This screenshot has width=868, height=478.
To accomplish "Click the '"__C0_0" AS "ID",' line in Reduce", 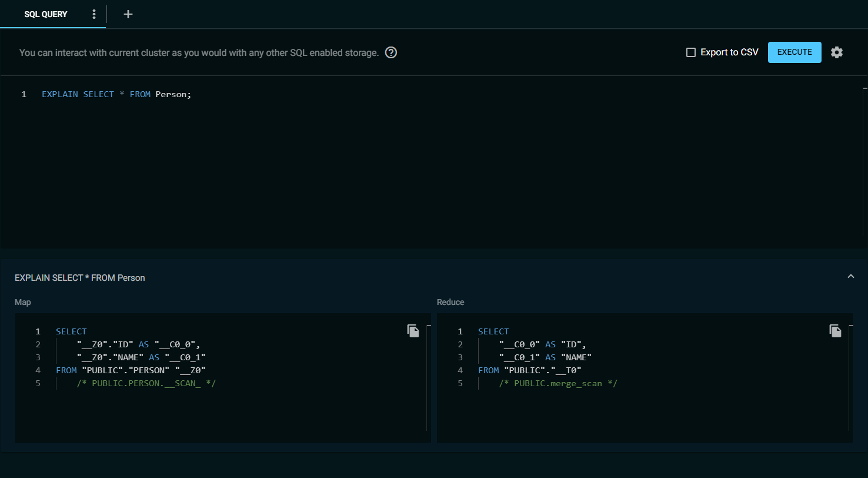I will click(543, 344).
